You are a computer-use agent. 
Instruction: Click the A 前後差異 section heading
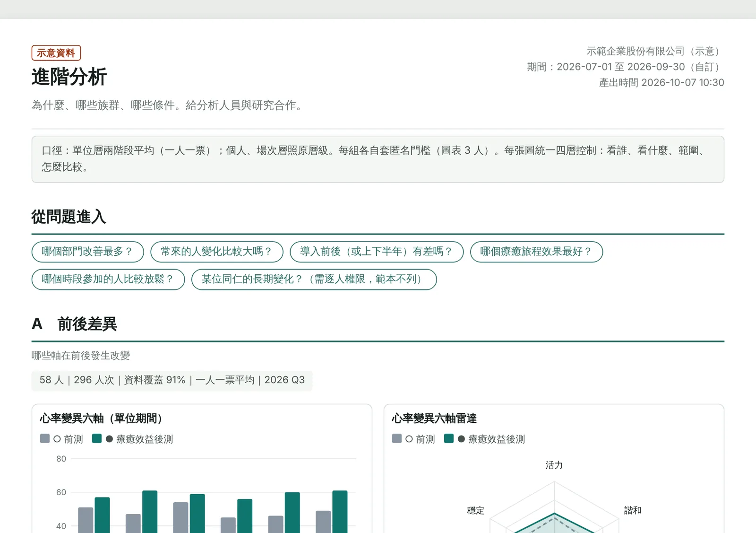pyautogui.click(x=74, y=324)
